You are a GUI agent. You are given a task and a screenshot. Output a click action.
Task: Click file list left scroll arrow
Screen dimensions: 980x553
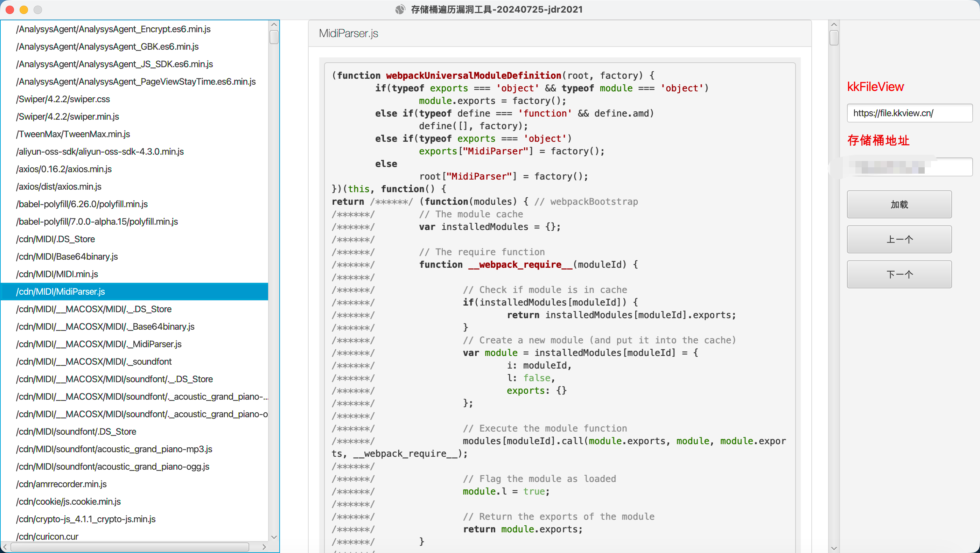coord(5,547)
